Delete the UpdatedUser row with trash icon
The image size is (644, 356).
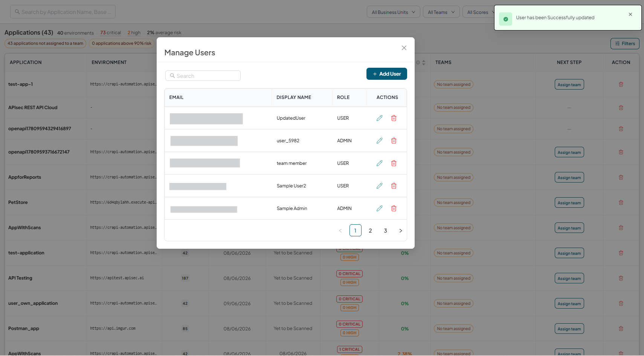click(394, 118)
